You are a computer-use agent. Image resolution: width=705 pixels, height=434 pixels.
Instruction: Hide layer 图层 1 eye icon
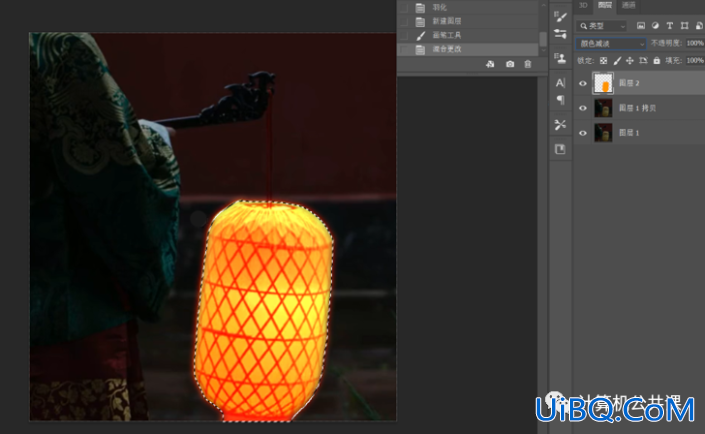583,133
